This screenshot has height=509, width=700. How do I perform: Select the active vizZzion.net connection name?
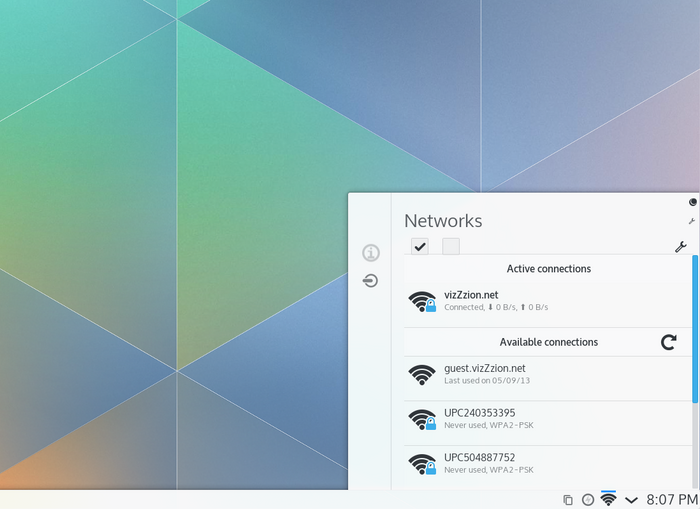pyautogui.click(x=471, y=295)
